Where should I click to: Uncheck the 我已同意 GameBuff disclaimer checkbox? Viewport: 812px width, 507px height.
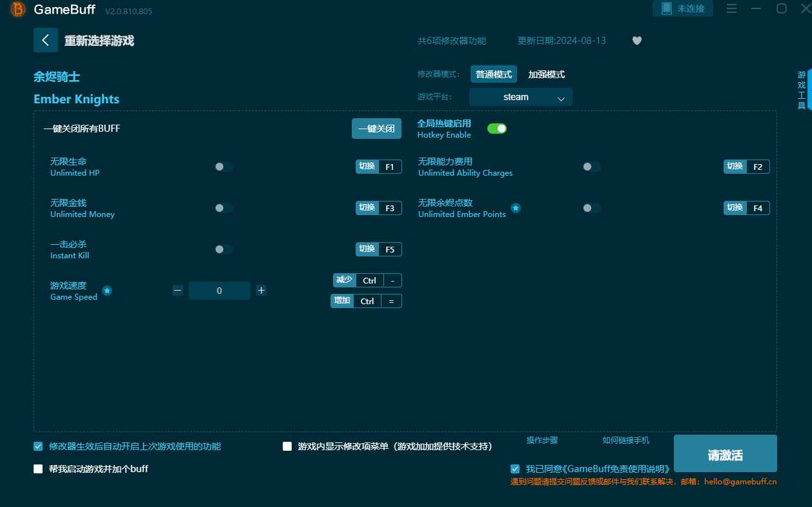(515, 469)
